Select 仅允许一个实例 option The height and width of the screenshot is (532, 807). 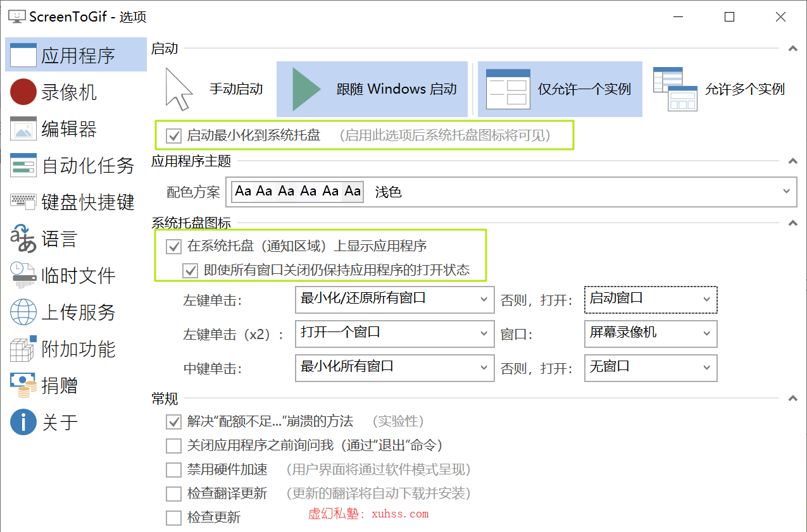coord(560,89)
